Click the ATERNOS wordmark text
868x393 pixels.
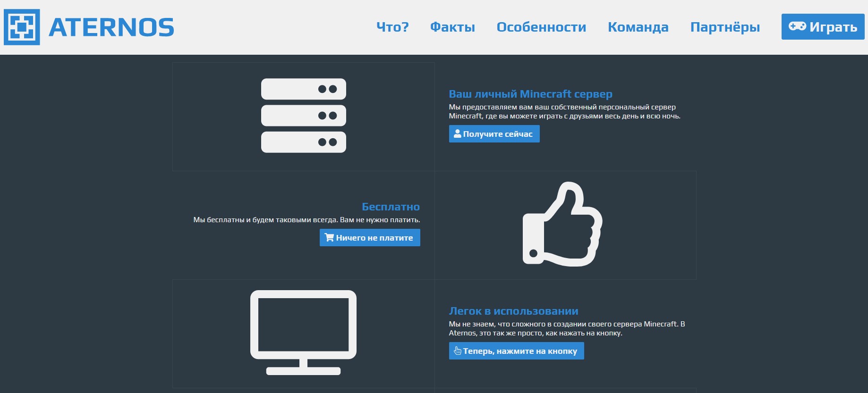point(111,27)
